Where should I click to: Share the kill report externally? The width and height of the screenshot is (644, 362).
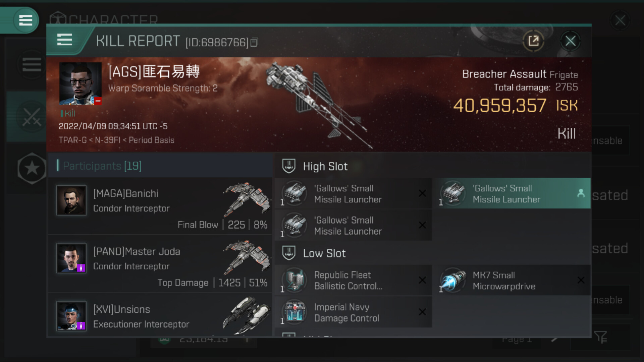(x=533, y=41)
